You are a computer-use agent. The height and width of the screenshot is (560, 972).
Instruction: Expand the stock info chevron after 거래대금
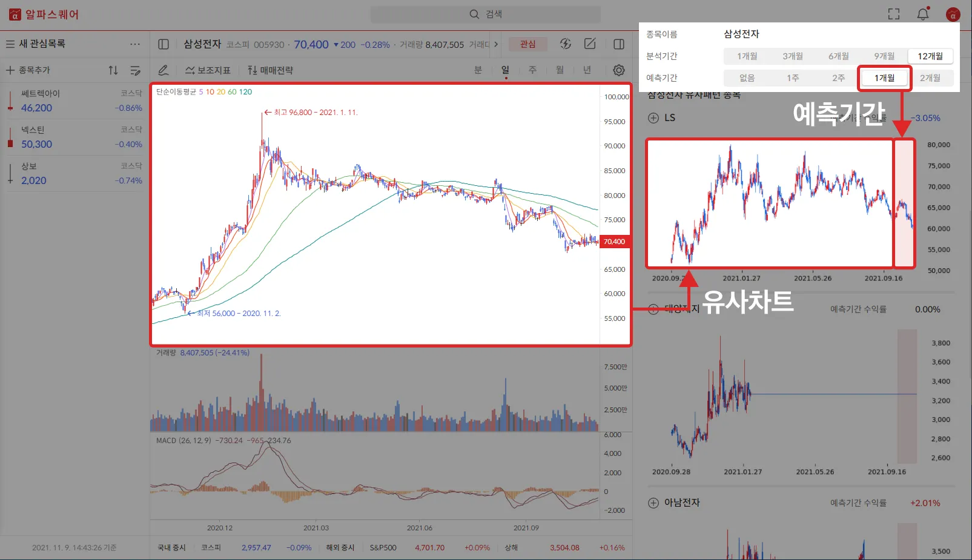(x=496, y=44)
